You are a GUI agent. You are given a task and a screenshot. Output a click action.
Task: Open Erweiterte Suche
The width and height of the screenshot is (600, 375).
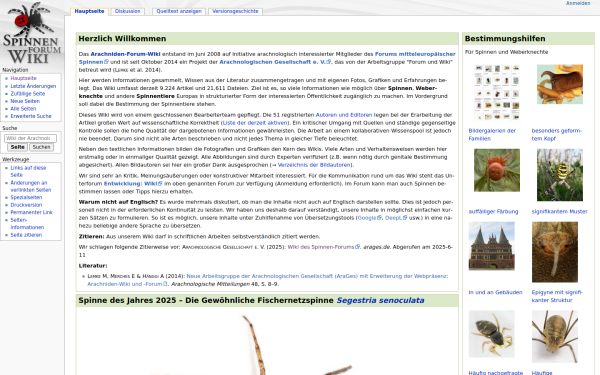(x=31, y=116)
